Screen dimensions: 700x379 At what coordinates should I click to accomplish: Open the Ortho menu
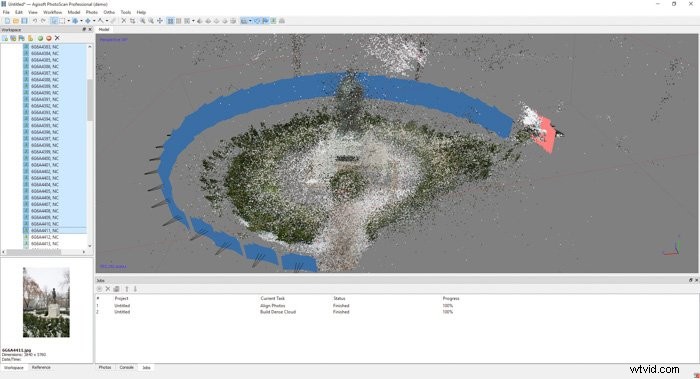click(x=109, y=12)
